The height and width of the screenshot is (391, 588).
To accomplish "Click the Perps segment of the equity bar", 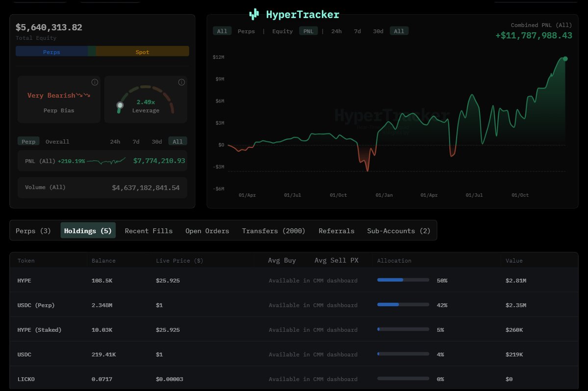I will (x=51, y=52).
